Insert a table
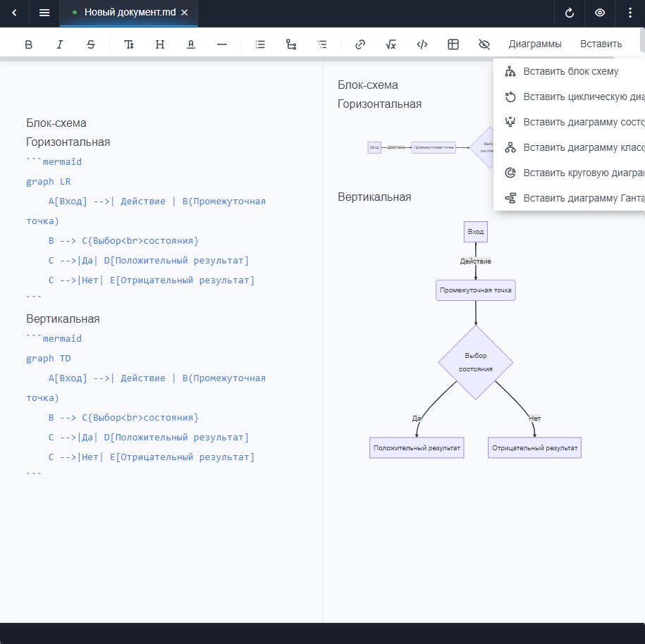Image resolution: width=645 pixels, height=644 pixels. (453, 44)
